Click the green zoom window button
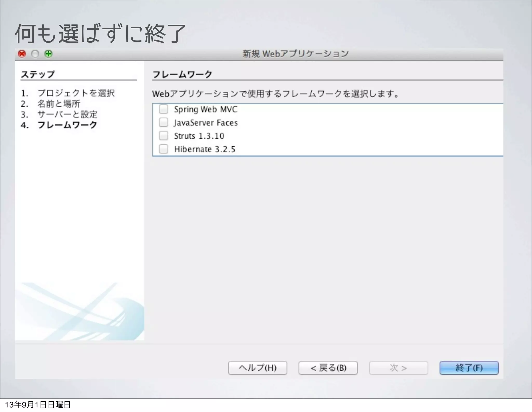 click(x=48, y=54)
